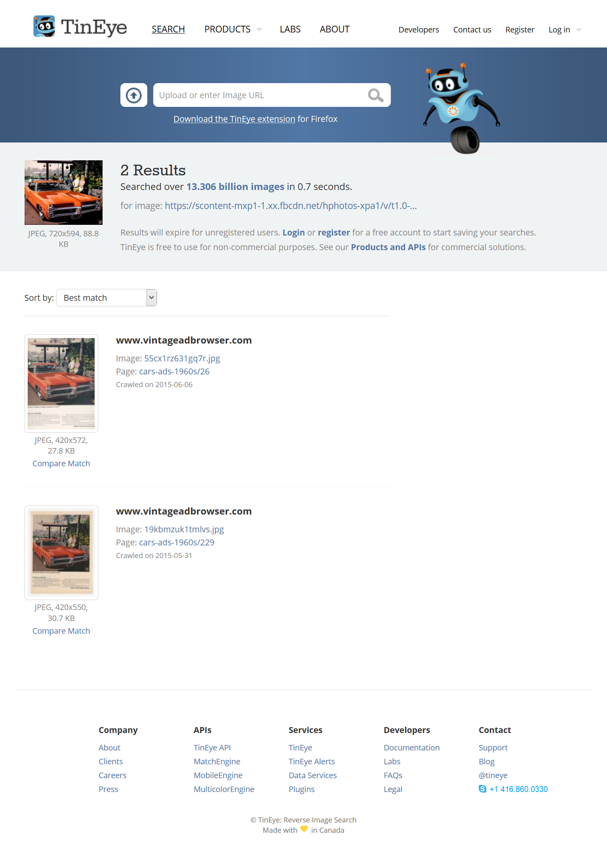Click the Register link in header

pyautogui.click(x=519, y=30)
